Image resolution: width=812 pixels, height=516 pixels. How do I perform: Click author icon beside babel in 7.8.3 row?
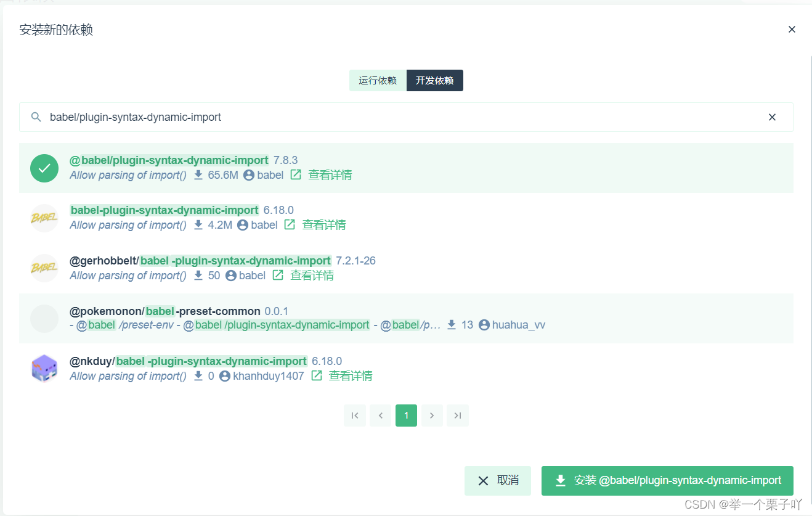click(249, 175)
